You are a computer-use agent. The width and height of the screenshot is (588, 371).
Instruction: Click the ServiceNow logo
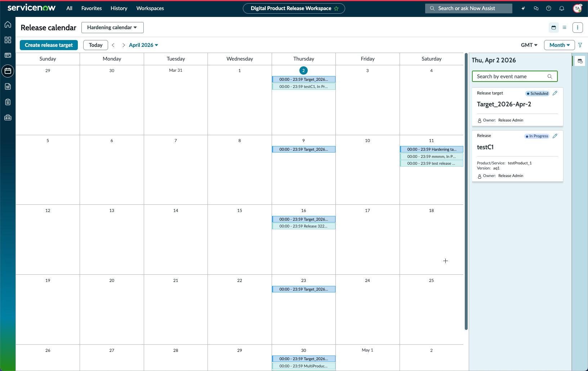click(31, 8)
